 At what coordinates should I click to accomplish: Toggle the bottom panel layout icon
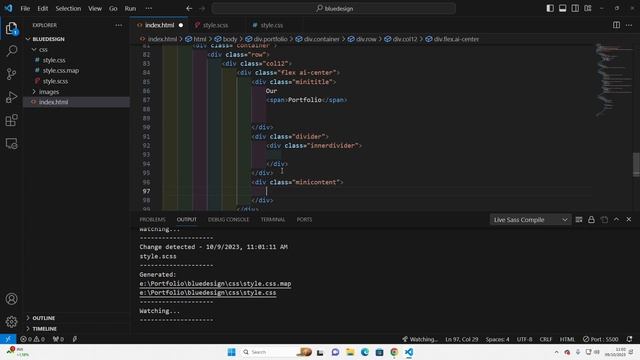coord(562,8)
